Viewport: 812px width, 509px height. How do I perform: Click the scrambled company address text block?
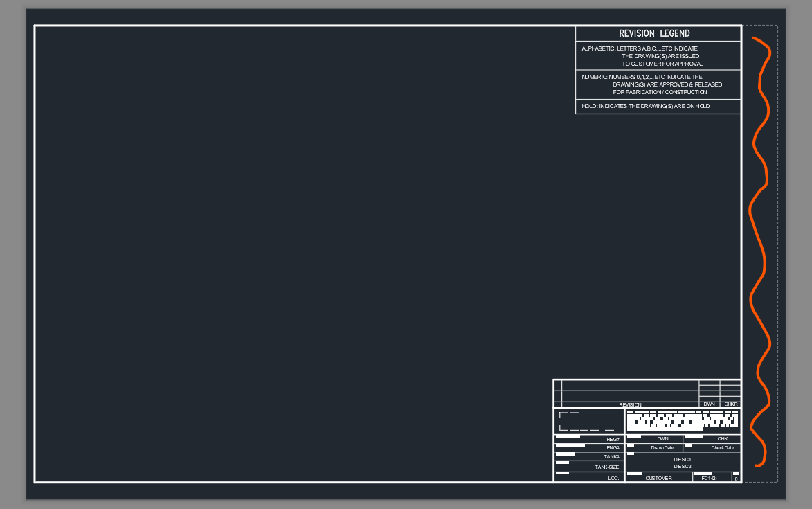pyautogui.click(x=682, y=420)
